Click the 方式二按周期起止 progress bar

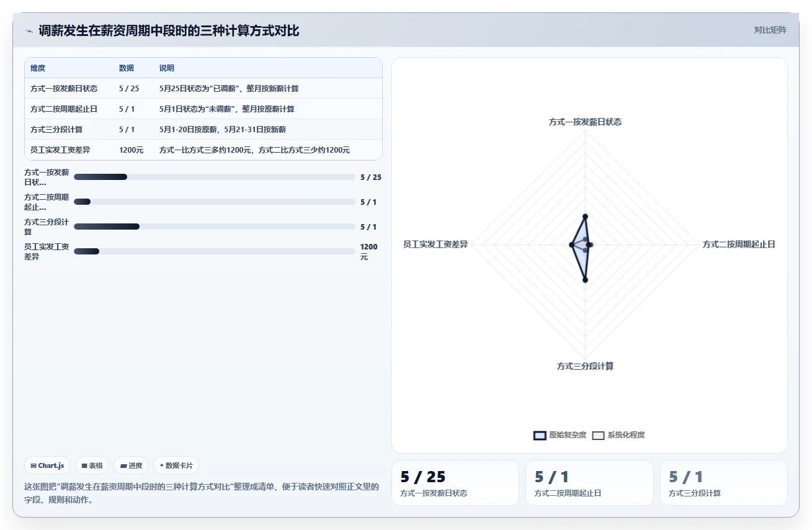point(215,202)
